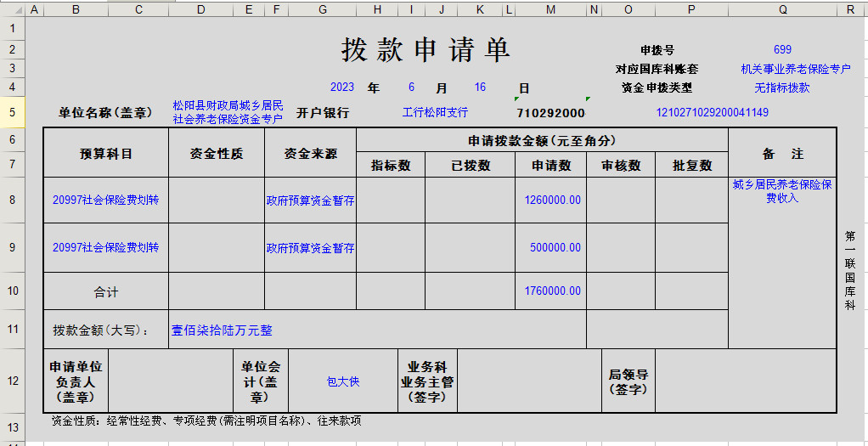This screenshot has height=446, width=868.
Task: Click 政府预算资金暂存 in row 9
Action: [x=311, y=248]
